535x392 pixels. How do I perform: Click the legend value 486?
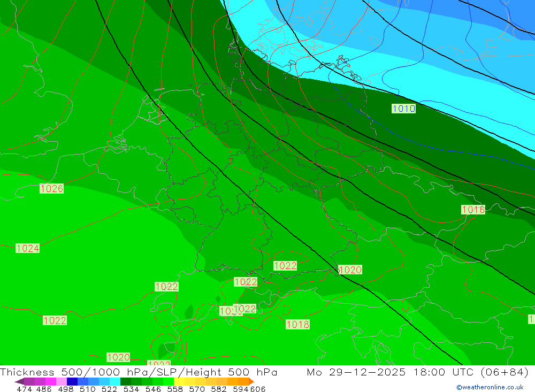click(44, 389)
